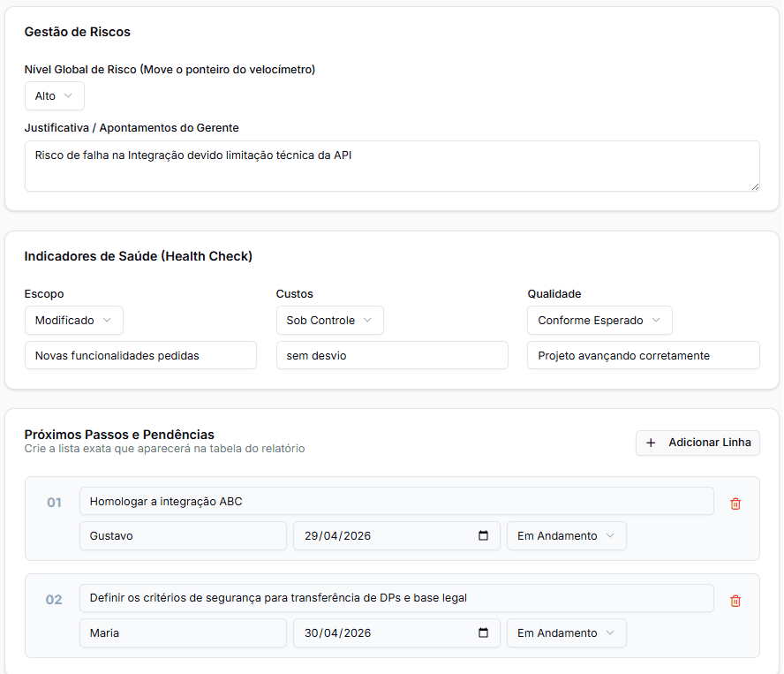Click the 'Definir os critérios de segurança' field
The height and width of the screenshot is (674, 784).
point(396,598)
